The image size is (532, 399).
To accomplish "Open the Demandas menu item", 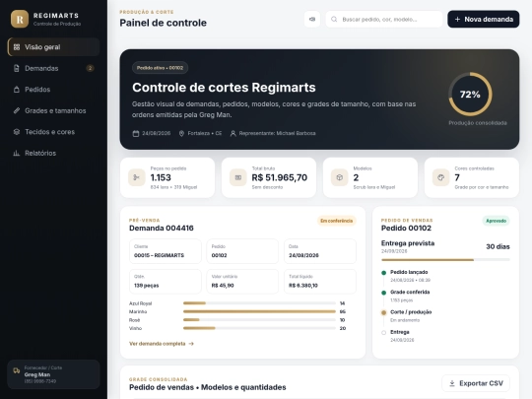I will (53, 68).
